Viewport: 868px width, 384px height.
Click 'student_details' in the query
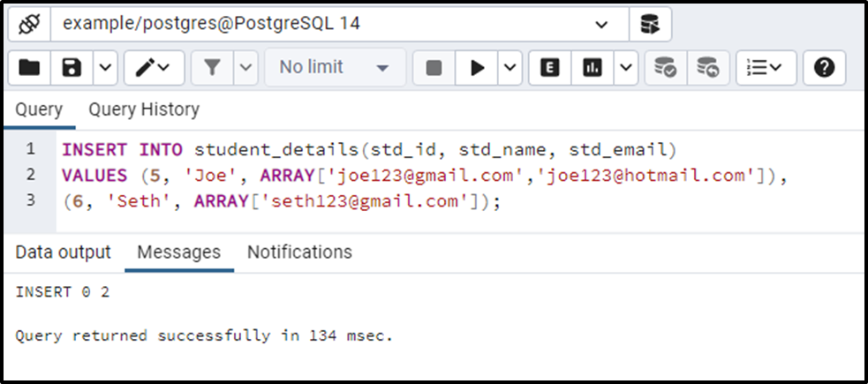coord(276,150)
